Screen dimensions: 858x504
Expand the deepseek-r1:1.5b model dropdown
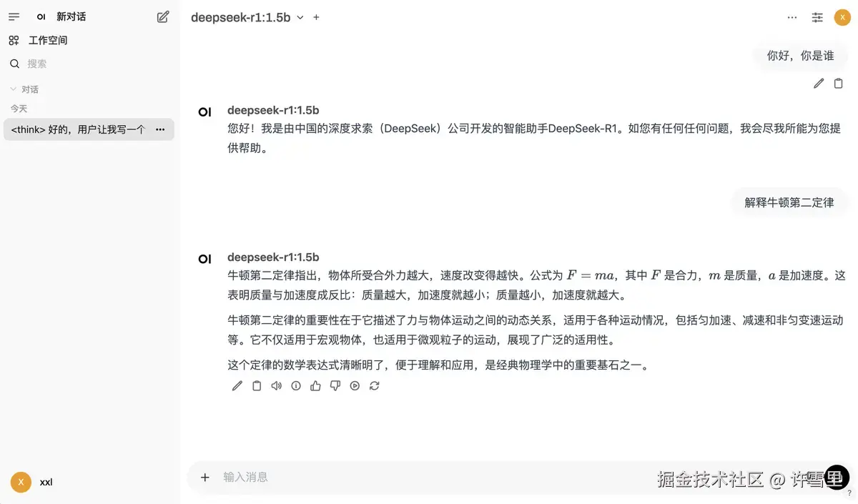(247, 17)
